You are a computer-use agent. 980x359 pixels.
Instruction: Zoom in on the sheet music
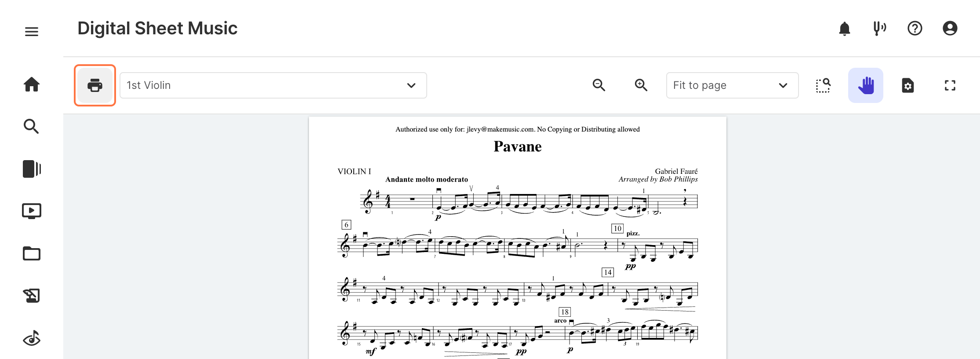point(641,85)
